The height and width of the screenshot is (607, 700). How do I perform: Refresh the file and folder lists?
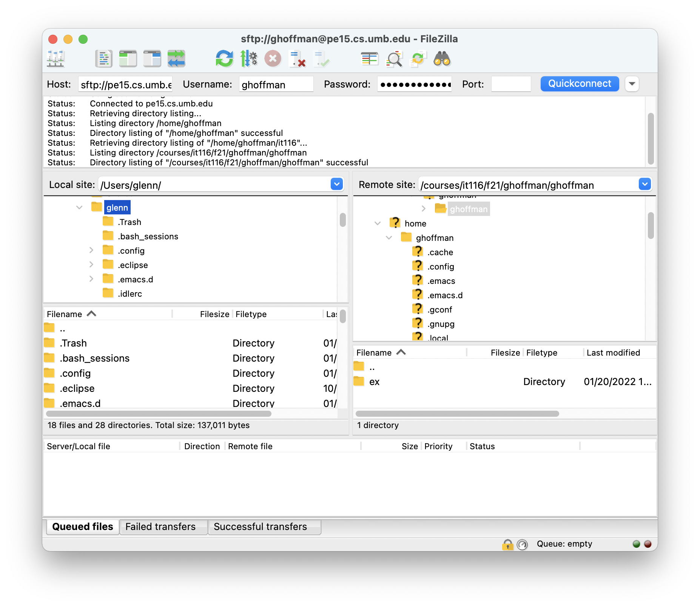tap(225, 59)
